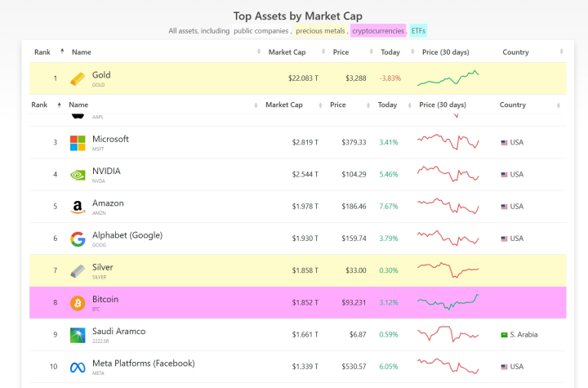Image resolution: width=588 pixels, height=388 pixels.
Task: Click Microsoft's 30-day price chart
Action: [x=448, y=142]
